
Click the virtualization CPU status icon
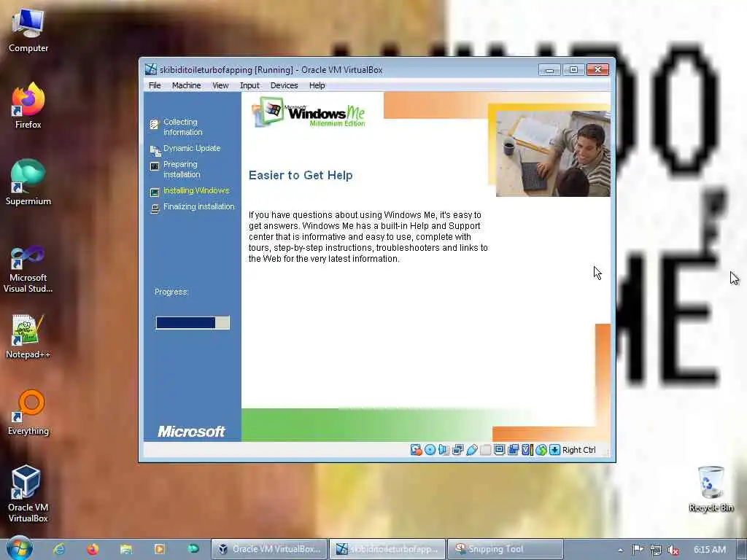[527, 450]
